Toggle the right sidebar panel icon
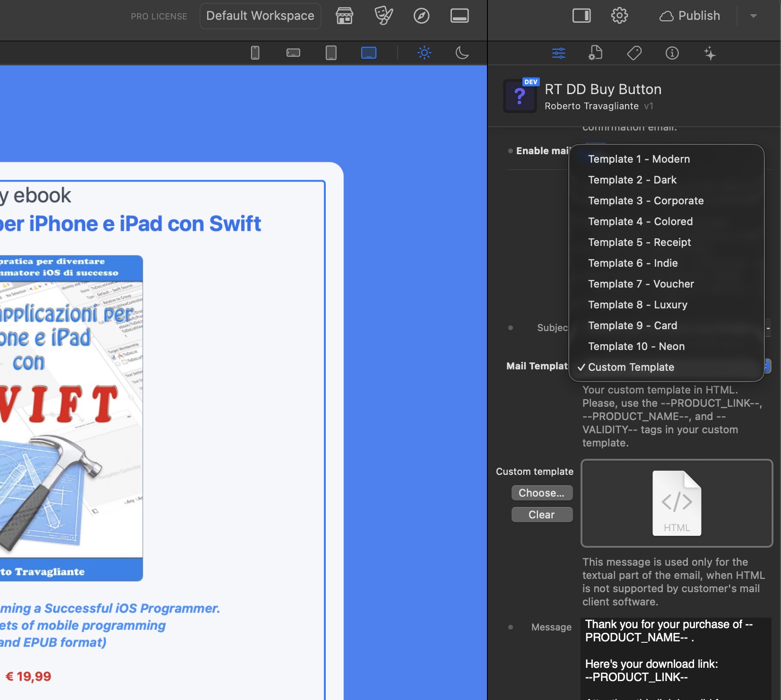The width and height of the screenshot is (781, 700). [x=581, y=16]
